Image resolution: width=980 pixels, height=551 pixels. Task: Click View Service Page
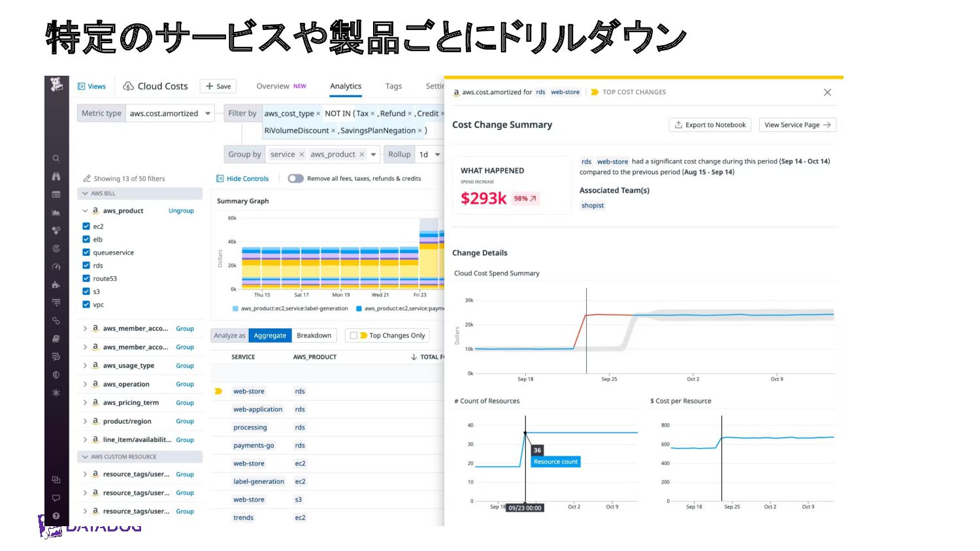tap(798, 125)
